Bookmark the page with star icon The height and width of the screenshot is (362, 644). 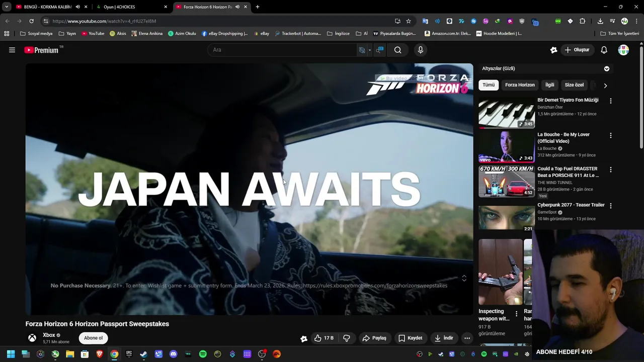click(409, 21)
